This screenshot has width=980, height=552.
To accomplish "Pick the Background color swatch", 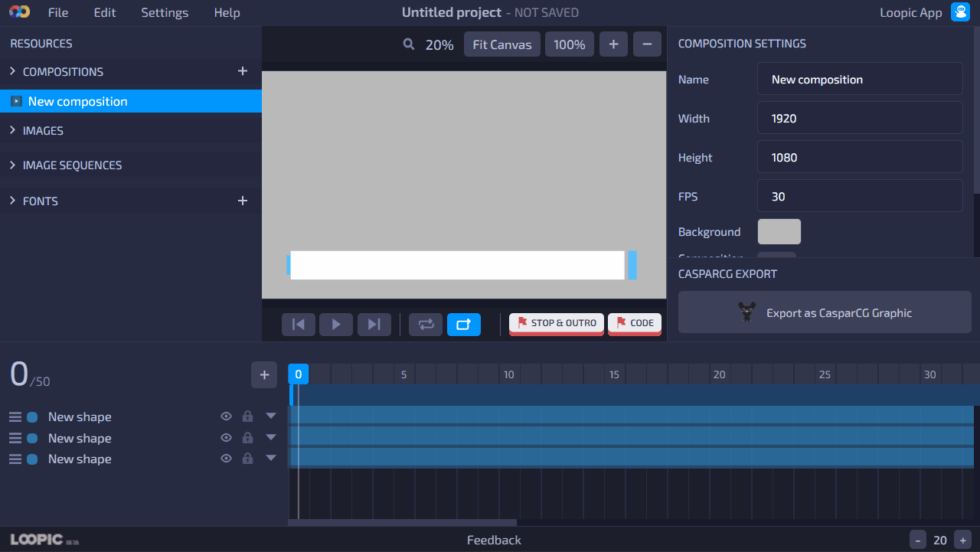I will 779,231.
